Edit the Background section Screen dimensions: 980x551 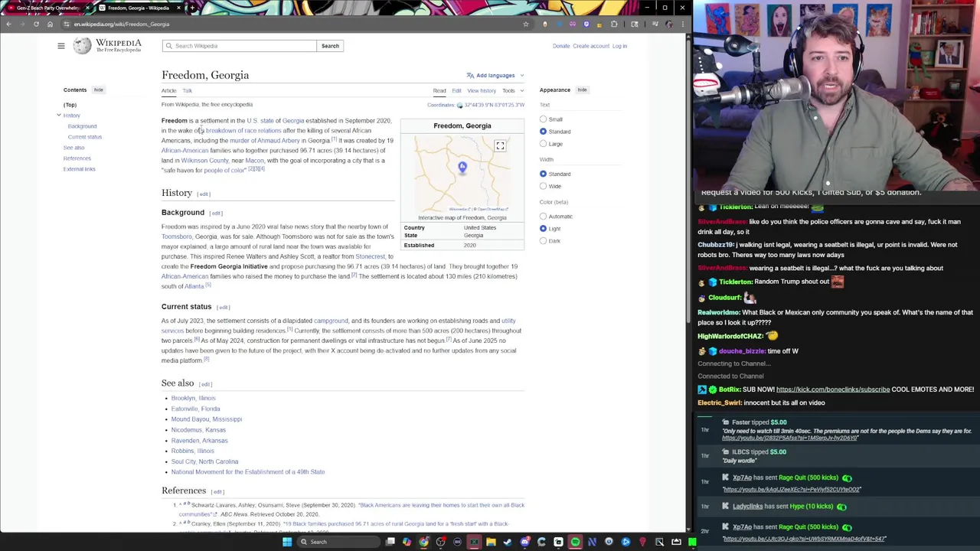216,214
